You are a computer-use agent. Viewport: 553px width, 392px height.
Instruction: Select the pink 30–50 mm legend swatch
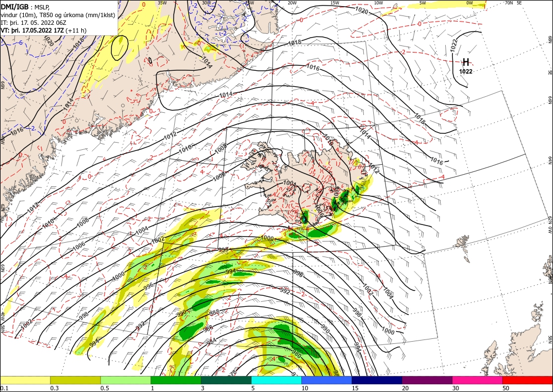coord(478,380)
